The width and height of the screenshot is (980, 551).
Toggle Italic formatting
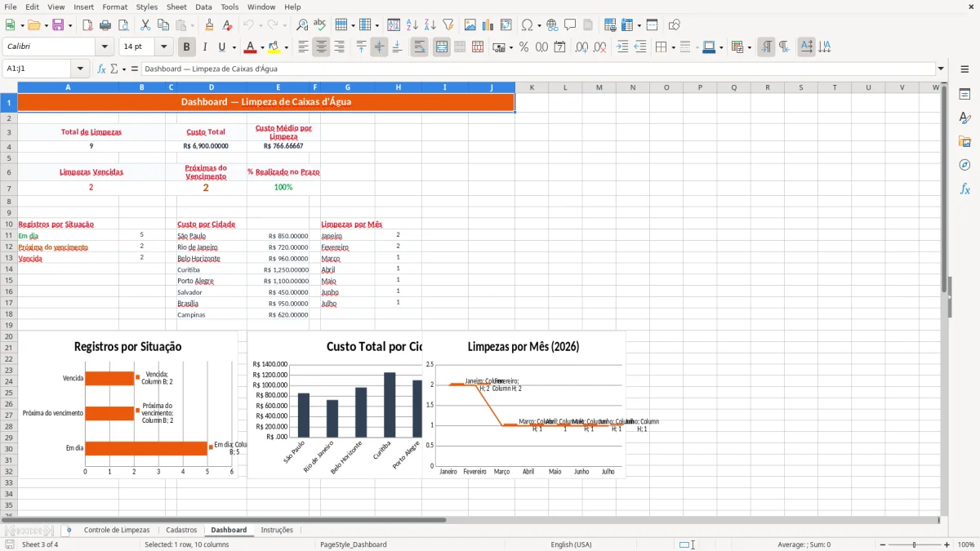tap(205, 47)
